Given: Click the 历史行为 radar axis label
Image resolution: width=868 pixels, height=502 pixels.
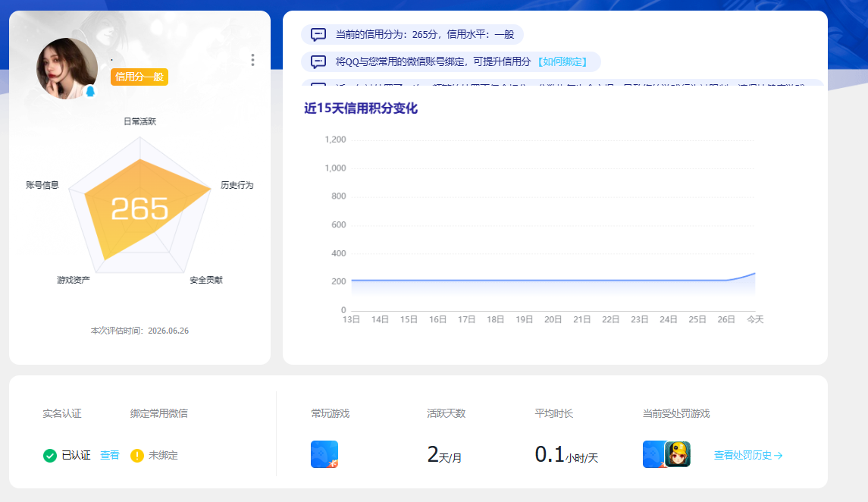Looking at the screenshot, I should pyautogui.click(x=237, y=185).
